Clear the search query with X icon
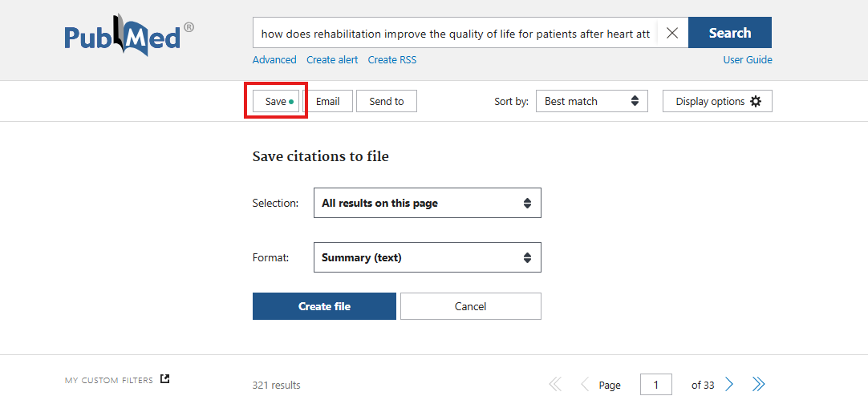 click(672, 33)
